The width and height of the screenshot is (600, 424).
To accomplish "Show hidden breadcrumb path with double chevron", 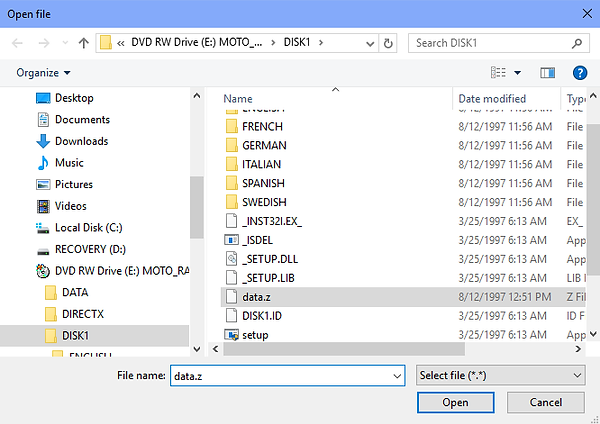I will tap(121, 43).
